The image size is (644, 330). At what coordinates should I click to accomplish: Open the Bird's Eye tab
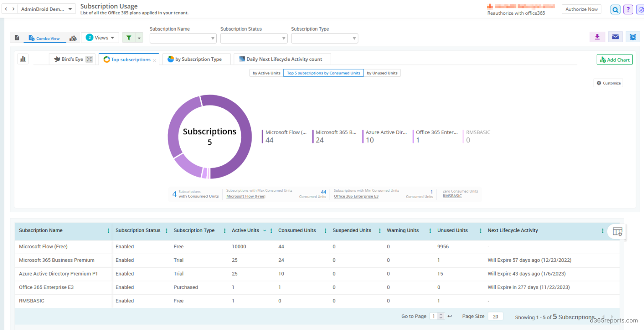tap(72, 59)
